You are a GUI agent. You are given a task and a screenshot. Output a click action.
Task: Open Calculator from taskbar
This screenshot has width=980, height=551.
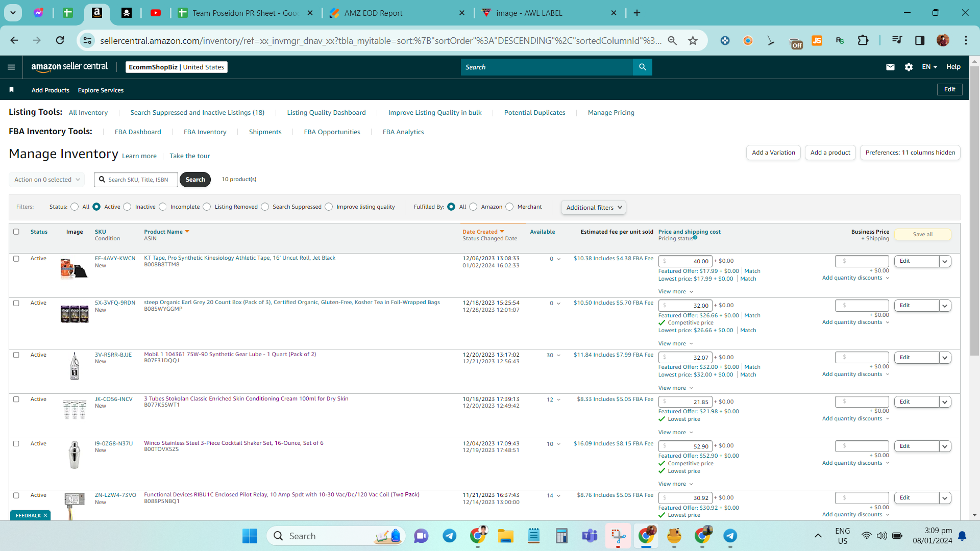[561, 536]
